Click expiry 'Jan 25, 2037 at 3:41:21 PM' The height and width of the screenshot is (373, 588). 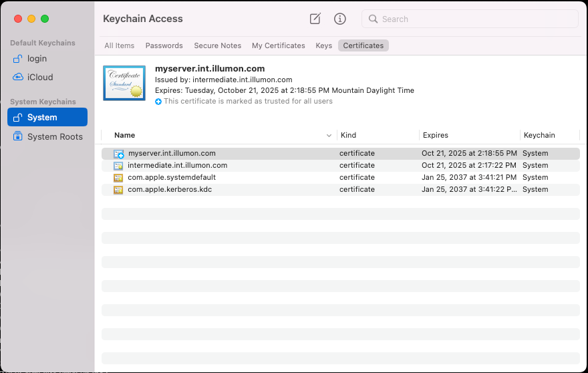[469, 177]
